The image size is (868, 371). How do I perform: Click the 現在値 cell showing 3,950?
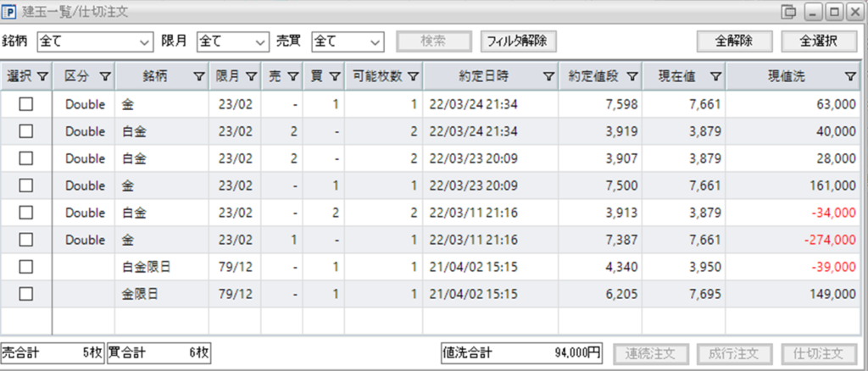[x=684, y=267]
